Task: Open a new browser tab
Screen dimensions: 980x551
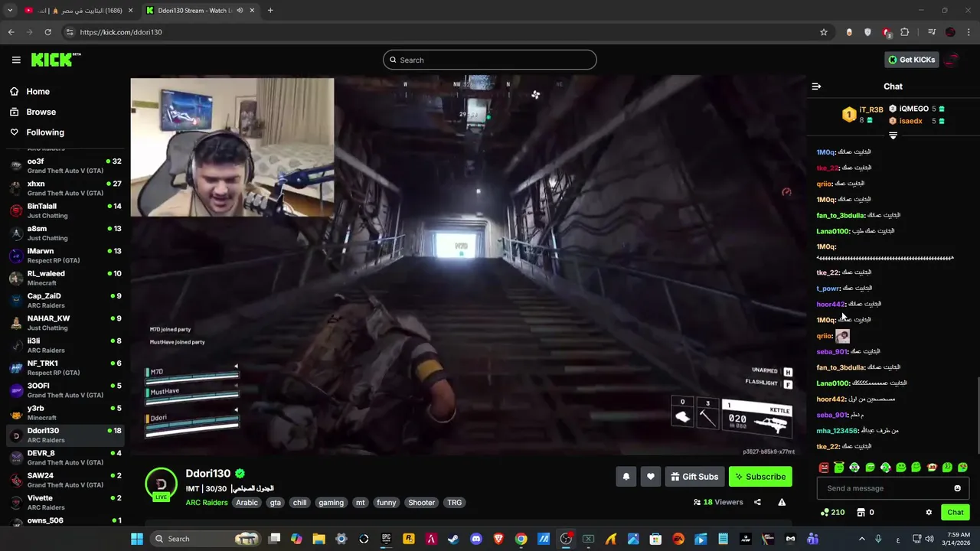Action: pyautogui.click(x=270, y=11)
